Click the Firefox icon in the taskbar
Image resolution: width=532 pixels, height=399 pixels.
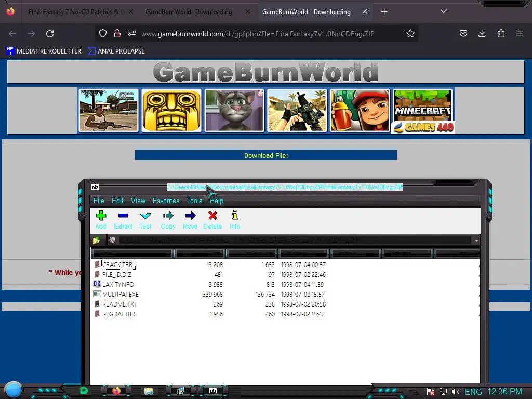tap(116, 391)
